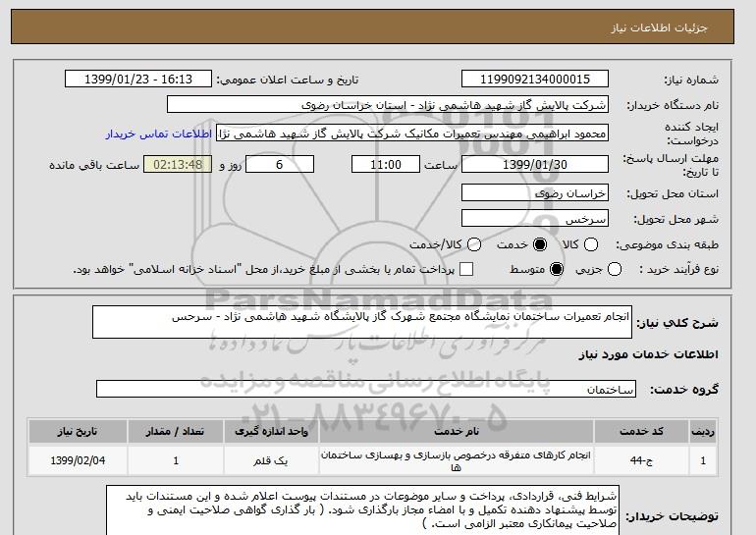Viewport: 756px width, 535px height.
Task: Select the کالا radio button
Action: pos(591,244)
